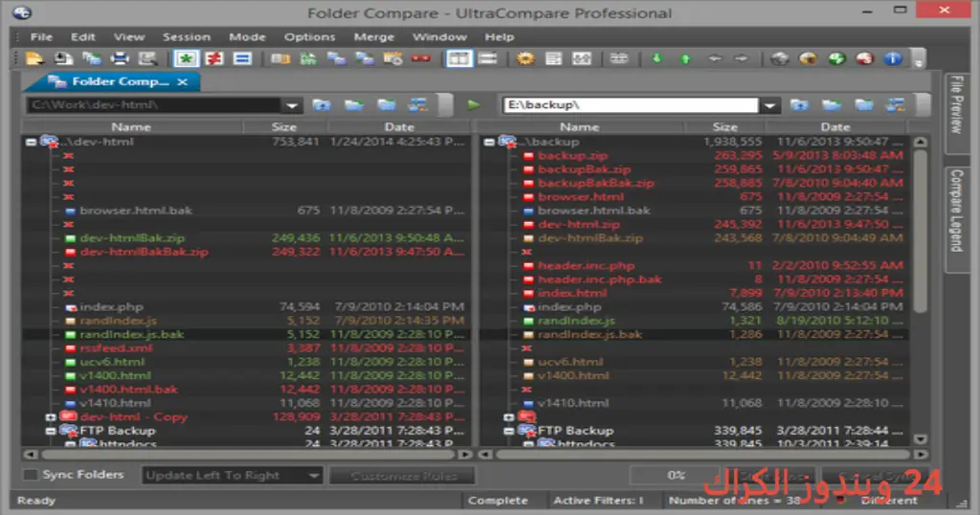Toggle the Show All files filter (green asterisk)
The image size is (980, 515).
[x=186, y=58]
